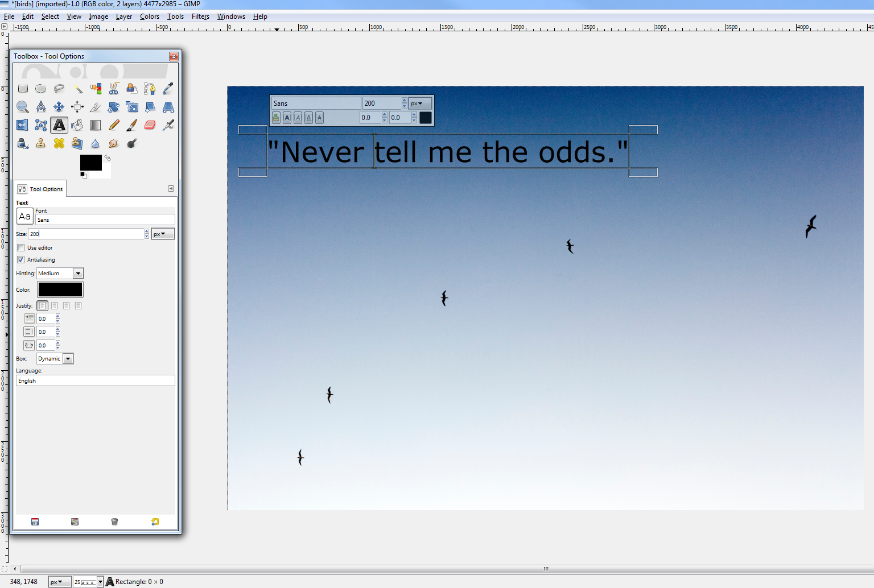
Task: Select the Rectangle Select tool
Action: tap(23, 89)
